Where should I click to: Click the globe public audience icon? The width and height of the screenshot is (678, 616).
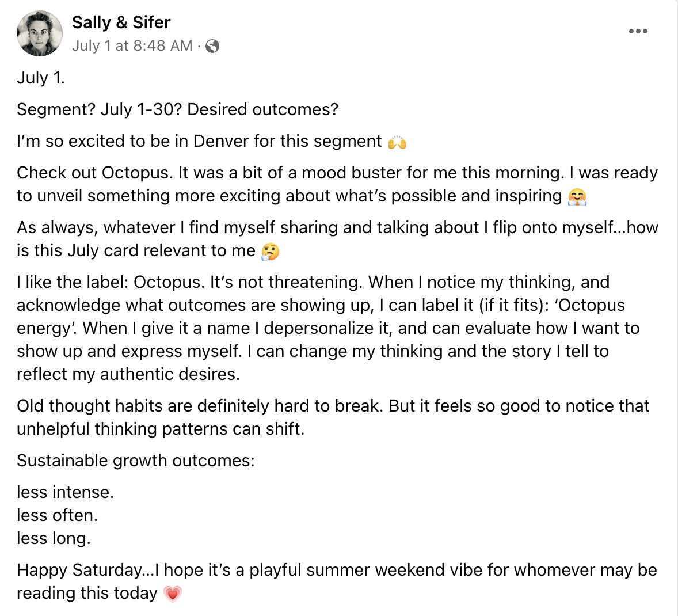pyautogui.click(x=212, y=46)
